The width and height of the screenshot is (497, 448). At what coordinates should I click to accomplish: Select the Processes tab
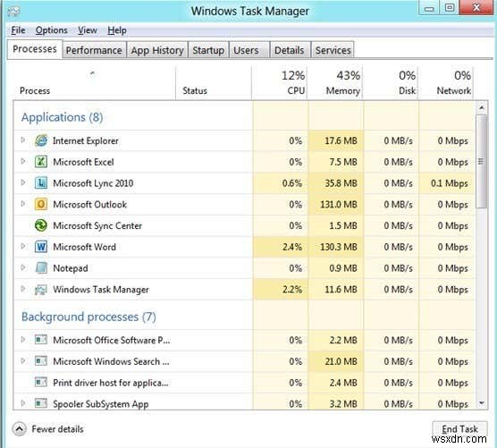tap(35, 49)
